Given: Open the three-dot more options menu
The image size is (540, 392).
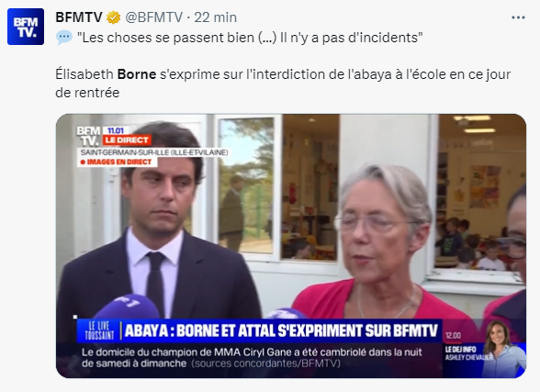Looking at the screenshot, I should [518, 17].
